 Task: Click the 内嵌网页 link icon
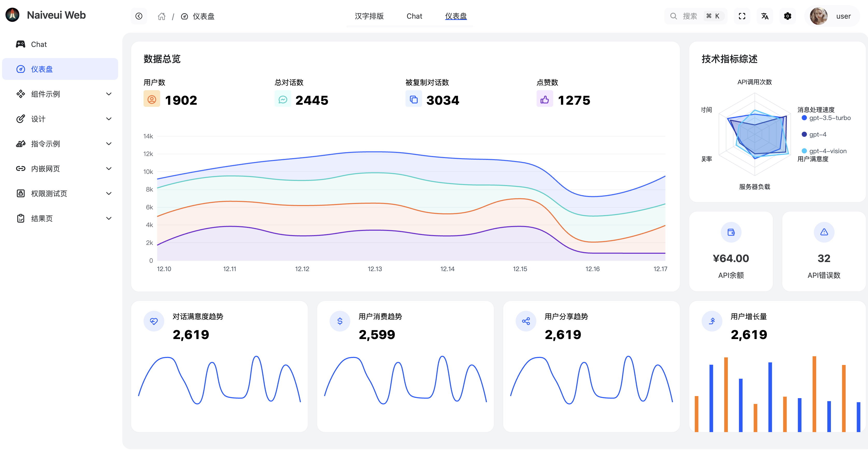click(20, 169)
